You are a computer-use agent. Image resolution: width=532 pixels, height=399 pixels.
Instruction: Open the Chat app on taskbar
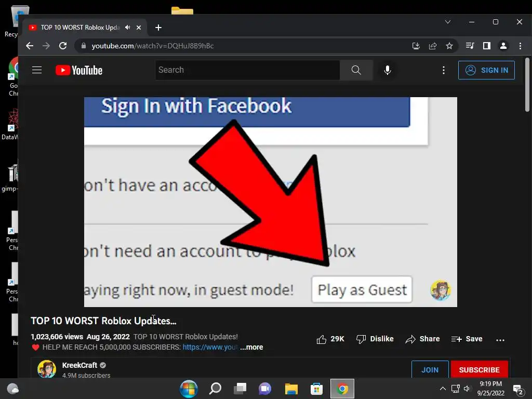(265, 389)
